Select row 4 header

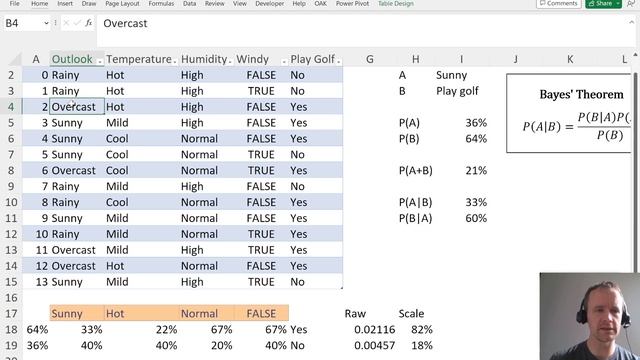click(11, 107)
